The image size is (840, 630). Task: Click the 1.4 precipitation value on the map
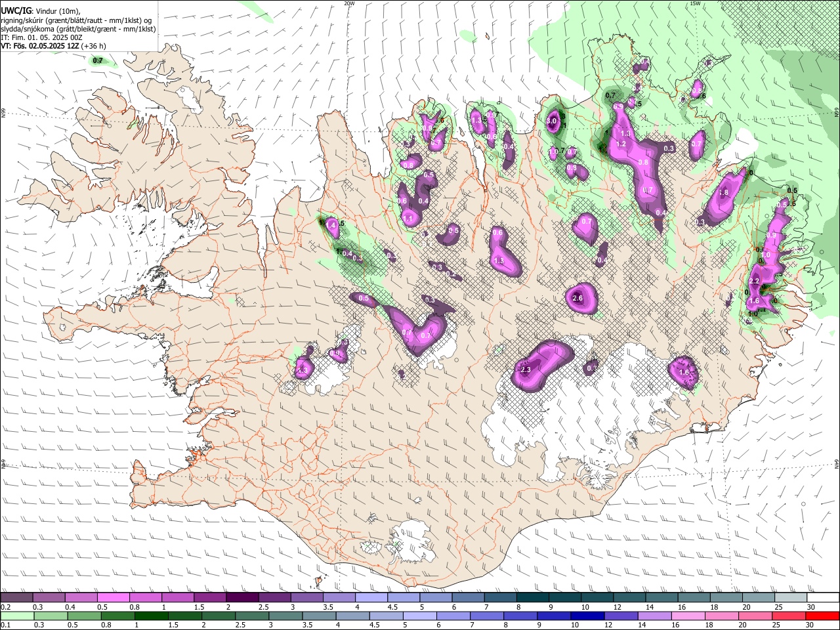pyautogui.click(x=331, y=226)
